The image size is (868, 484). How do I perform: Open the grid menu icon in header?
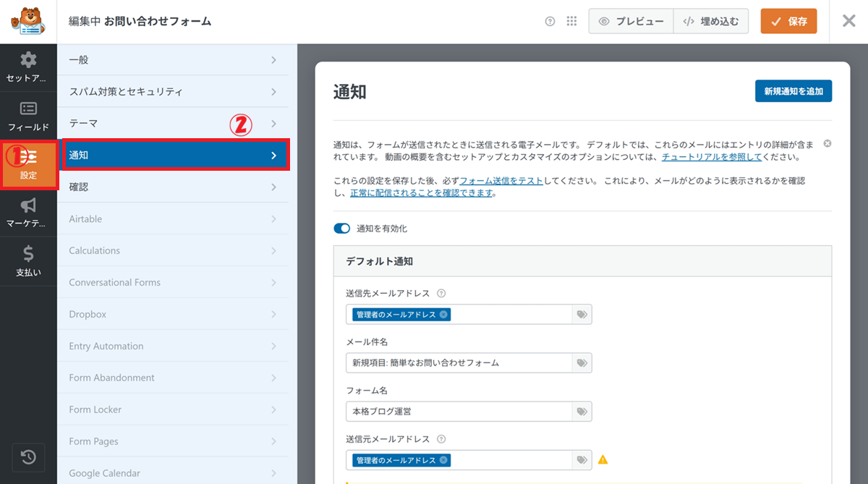(x=571, y=22)
